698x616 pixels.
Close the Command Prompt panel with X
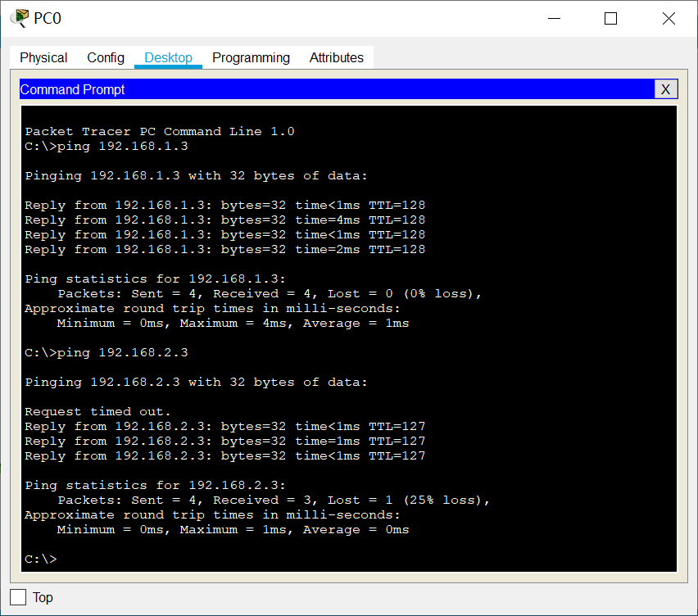pyautogui.click(x=666, y=89)
